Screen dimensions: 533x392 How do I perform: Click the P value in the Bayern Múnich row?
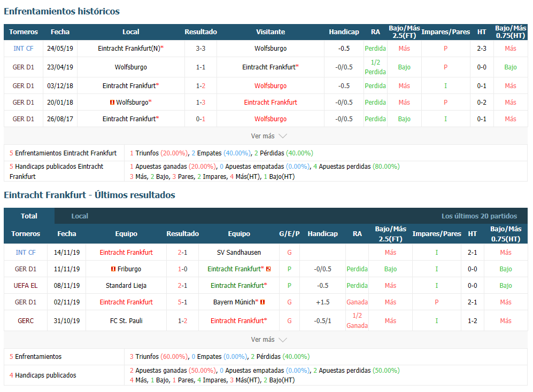(437, 302)
